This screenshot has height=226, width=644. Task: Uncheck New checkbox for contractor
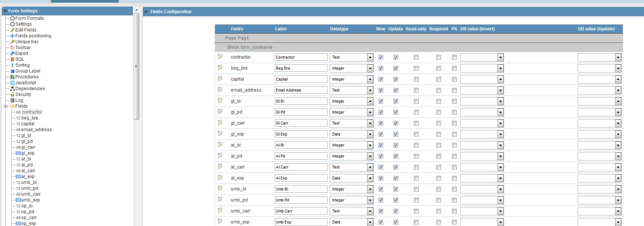coord(381,58)
